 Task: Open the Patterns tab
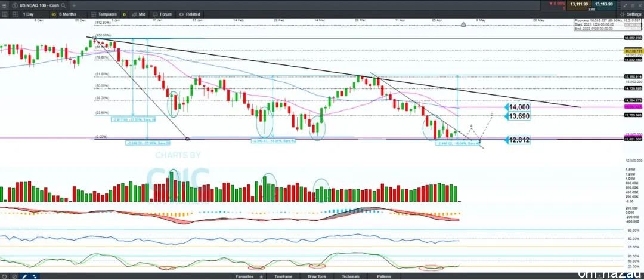pos(384,276)
